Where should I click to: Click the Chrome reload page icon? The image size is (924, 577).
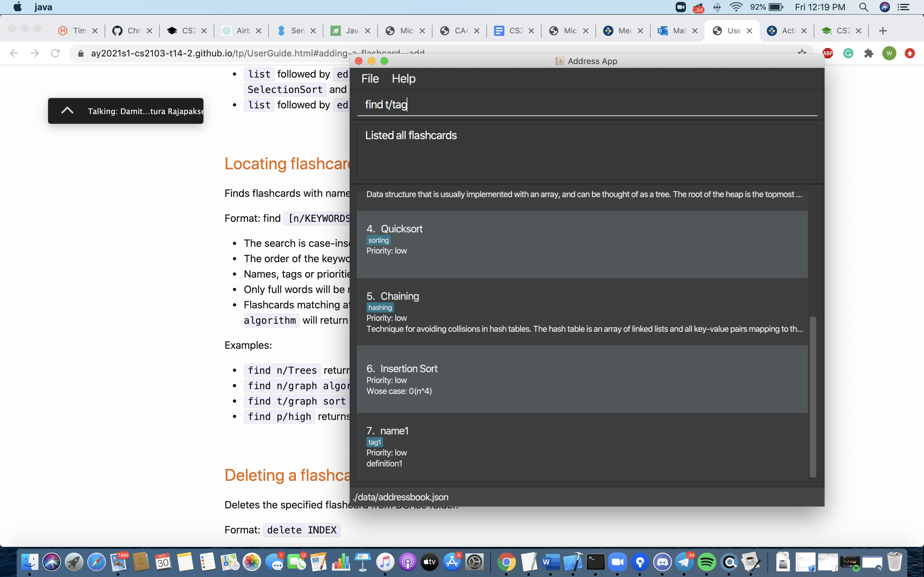point(56,53)
